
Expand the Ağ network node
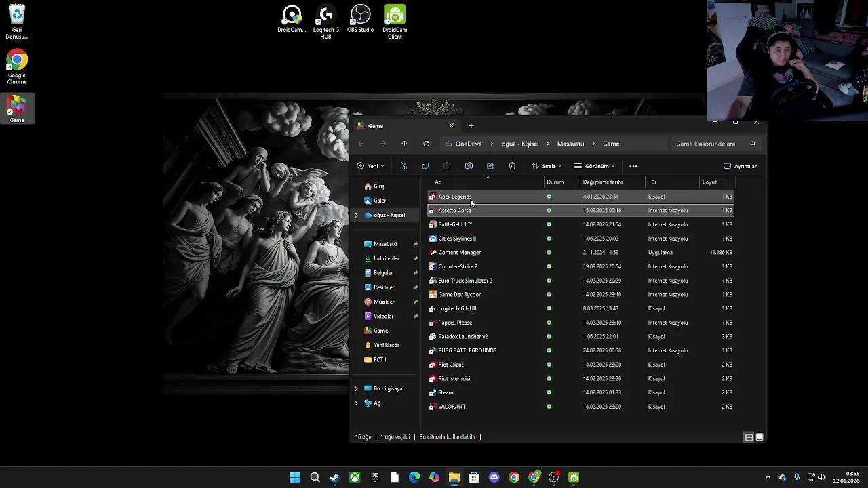click(357, 403)
